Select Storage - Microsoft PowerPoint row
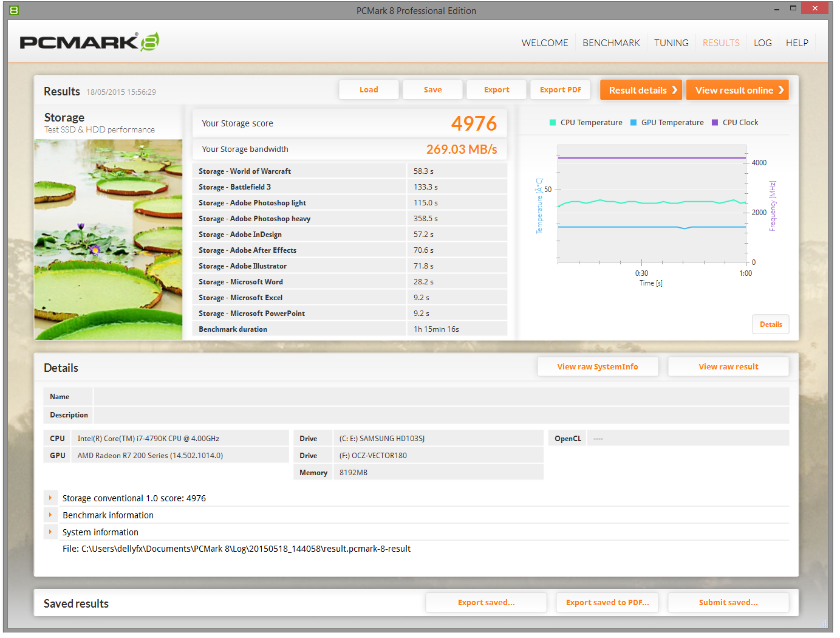 tap(350, 314)
